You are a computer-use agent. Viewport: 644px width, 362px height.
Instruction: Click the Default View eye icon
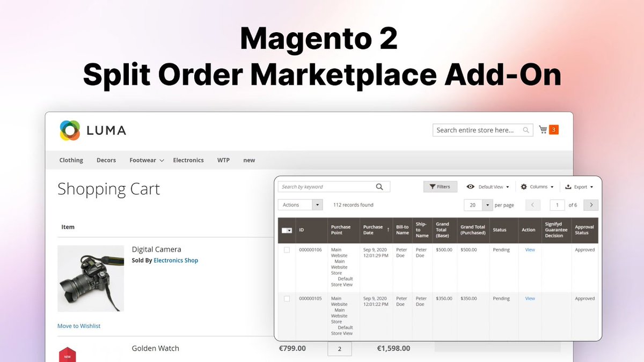471,187
